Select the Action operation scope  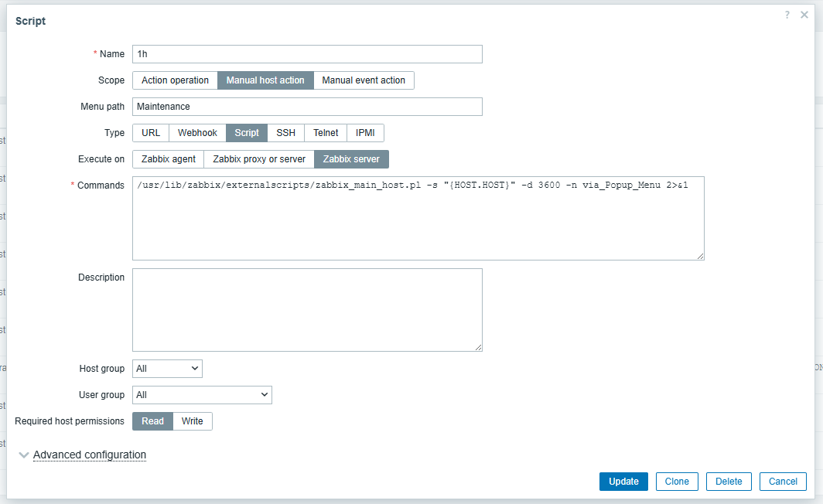coord(175,80)
